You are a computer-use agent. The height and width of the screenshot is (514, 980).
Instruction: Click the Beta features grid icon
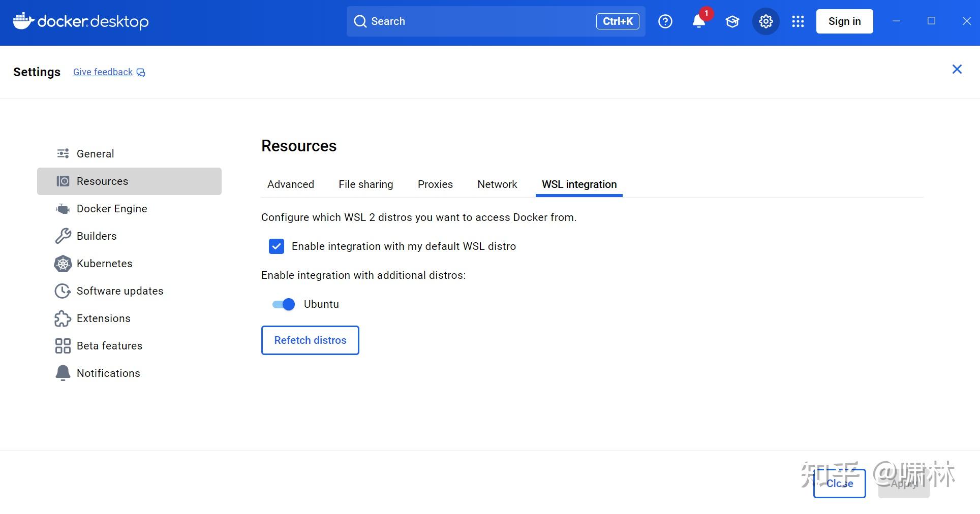pyautogui.click(x=63, y=346)
